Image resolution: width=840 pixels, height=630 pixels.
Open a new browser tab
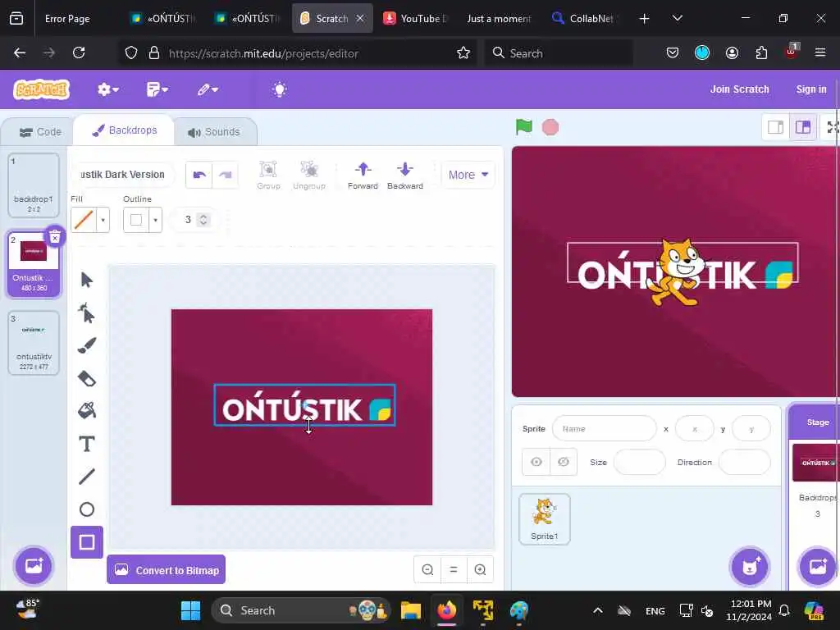click(645, 19)
